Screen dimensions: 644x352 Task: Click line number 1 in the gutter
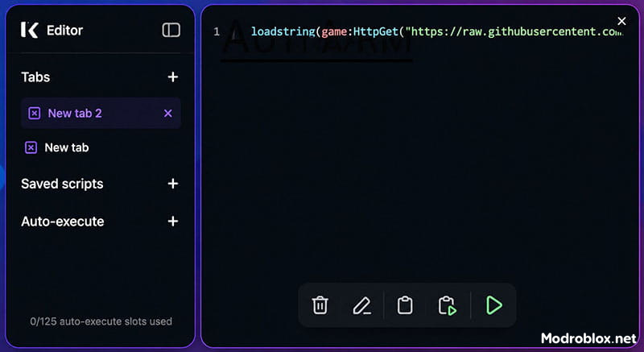point(217,31)
